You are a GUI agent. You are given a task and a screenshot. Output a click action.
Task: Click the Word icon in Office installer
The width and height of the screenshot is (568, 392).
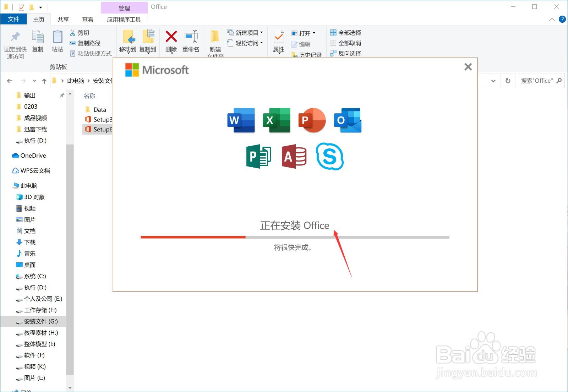(241, 120)
